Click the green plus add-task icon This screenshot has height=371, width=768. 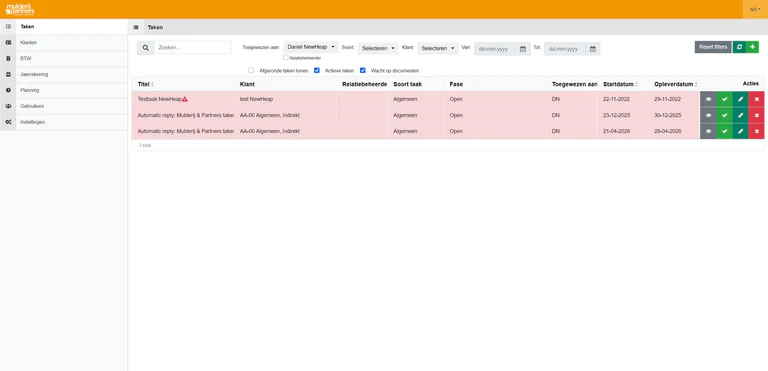pos(752,47)
